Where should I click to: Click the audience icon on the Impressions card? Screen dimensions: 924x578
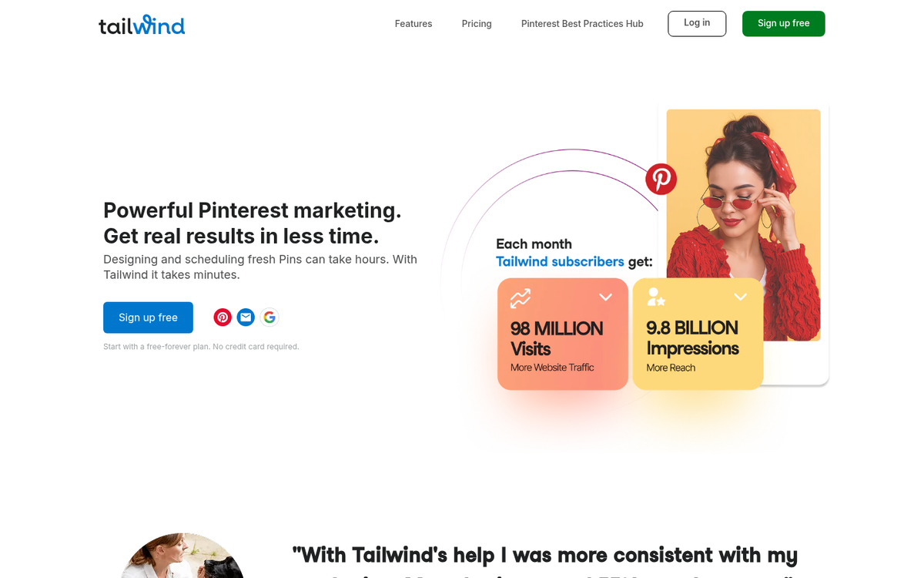point(655,297)
